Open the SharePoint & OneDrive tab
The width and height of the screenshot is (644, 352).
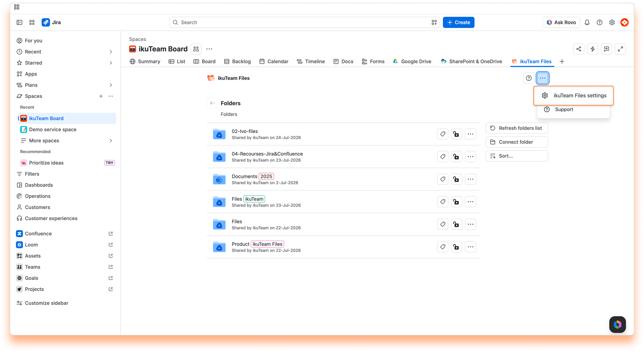(472, 61)
